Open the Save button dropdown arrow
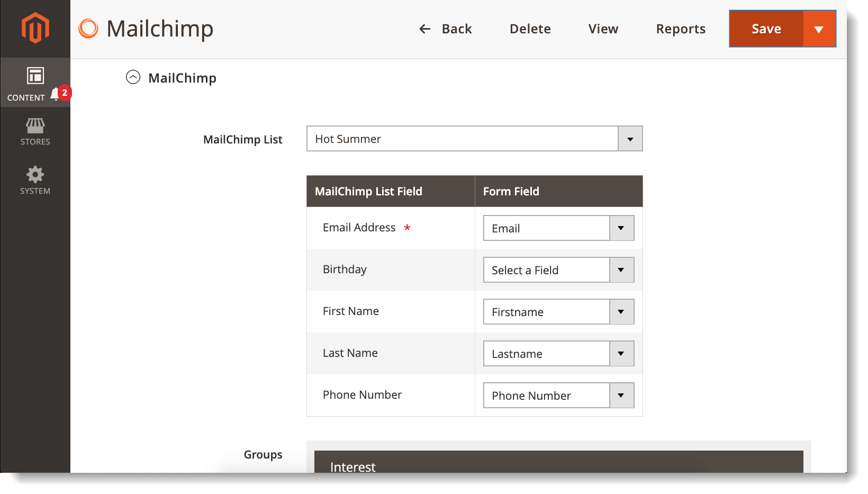Image resolution: width=868 pixels, height=494 pixels. 819,29
